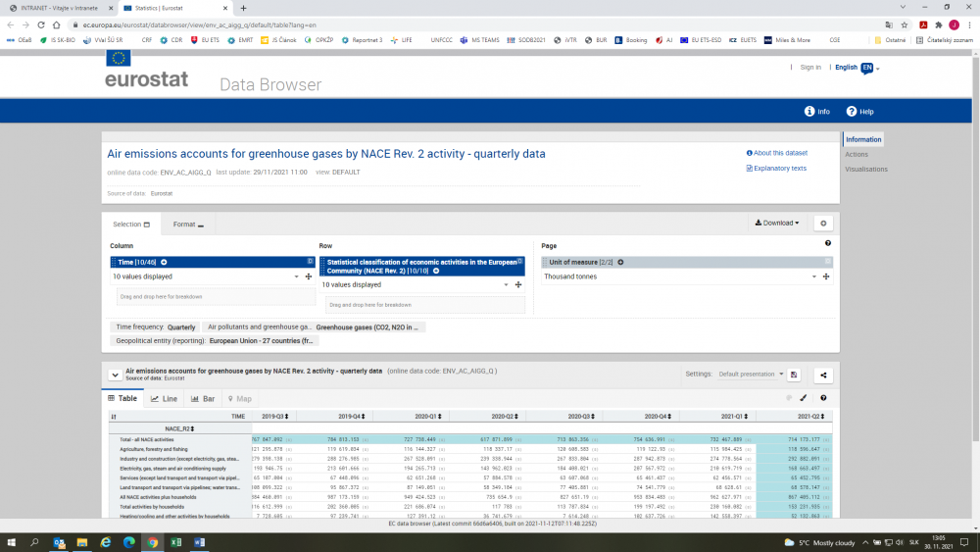Collapse the table panel with chevron
This screenshot has height=552, width=980.
coord(115,375)
